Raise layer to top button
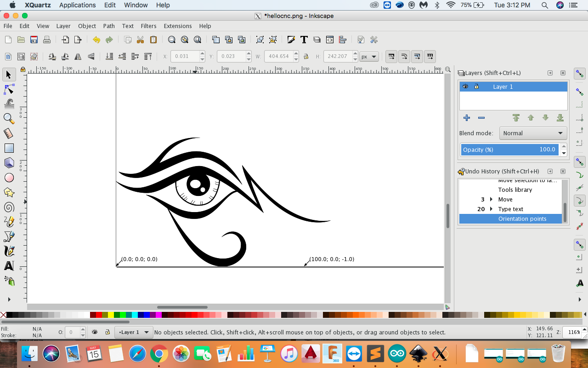Image resolution: width=588 pixels, height=368 pixels. (x=516, y=118)
